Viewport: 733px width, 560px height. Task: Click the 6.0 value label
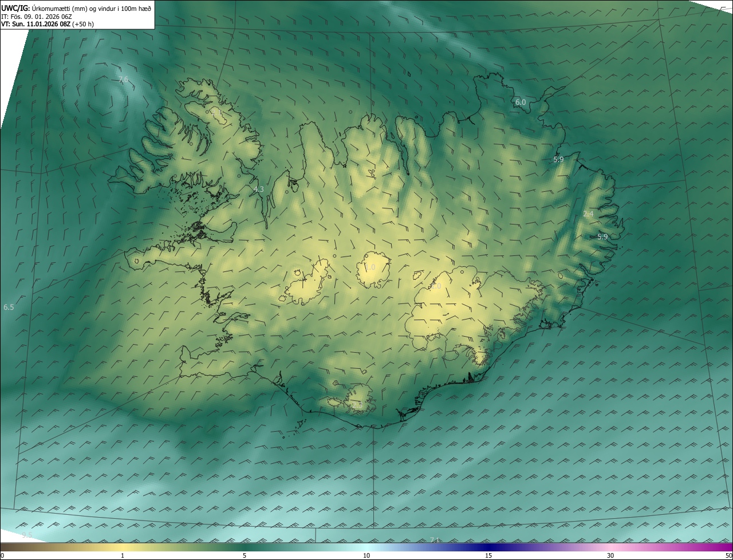(x=521, y=102)
